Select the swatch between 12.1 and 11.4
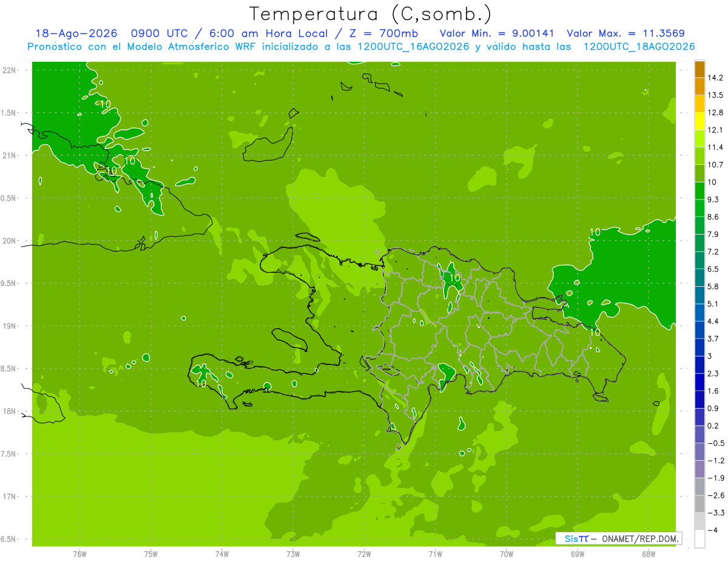Screen dimensions: 728x562 coord(699,139)
